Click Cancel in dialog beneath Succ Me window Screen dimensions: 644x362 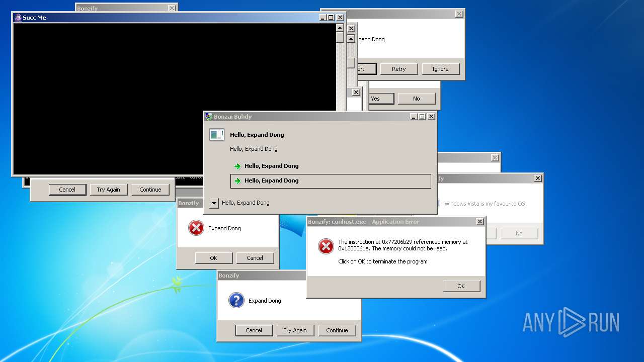pos(67,190)
